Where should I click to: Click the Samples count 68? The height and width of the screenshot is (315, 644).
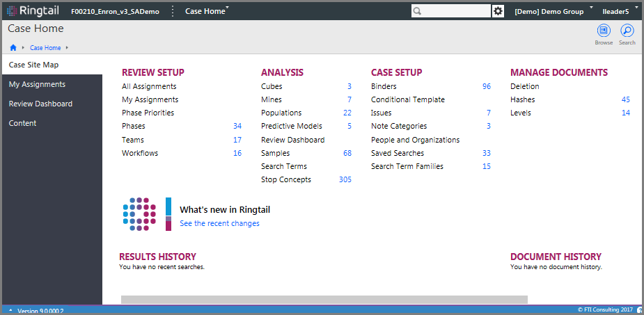[x=347, y=153]
